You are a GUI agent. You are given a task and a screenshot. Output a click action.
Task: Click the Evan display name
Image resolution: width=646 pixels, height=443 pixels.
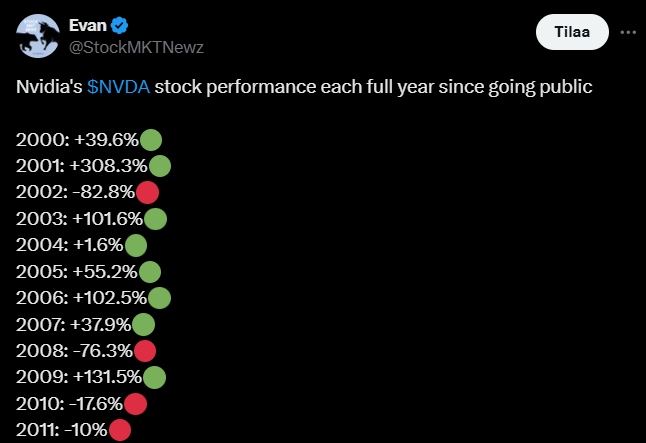coord(88,26)
